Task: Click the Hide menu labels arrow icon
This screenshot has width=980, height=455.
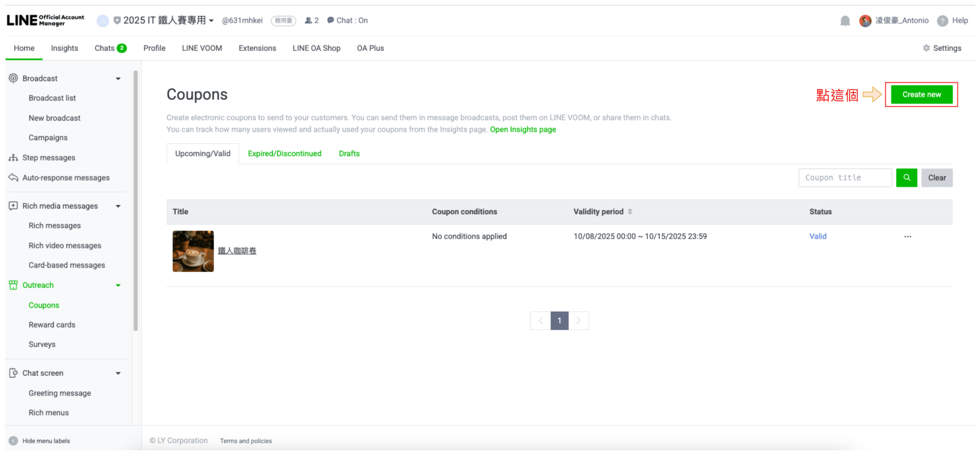Action: click(13, 441)
